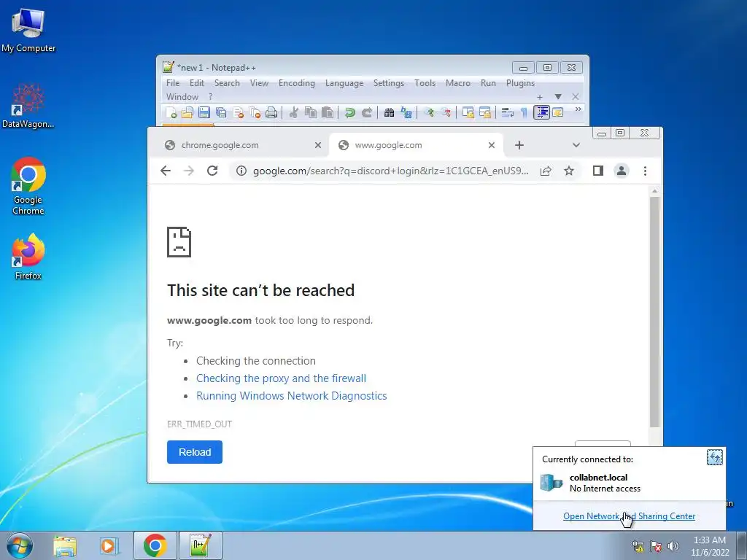
Task: Click the Windows Start button
Action: click(20, 545)
